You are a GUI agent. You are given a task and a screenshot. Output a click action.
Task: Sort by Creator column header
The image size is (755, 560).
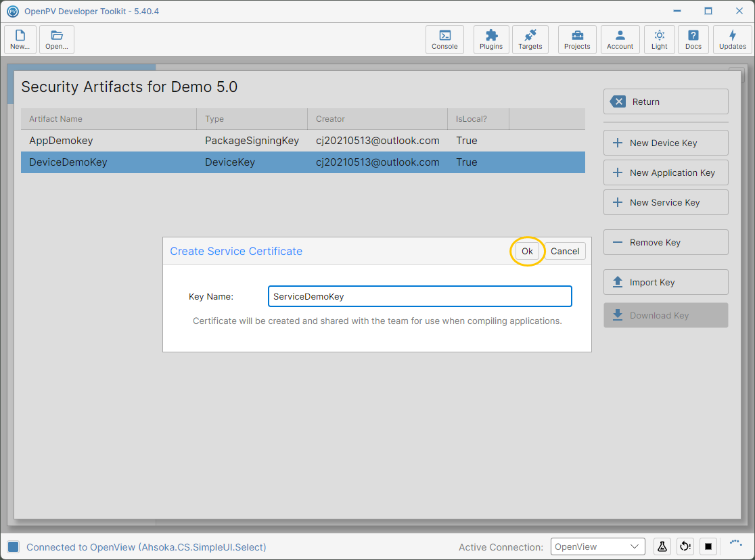[x=377, y=119]
